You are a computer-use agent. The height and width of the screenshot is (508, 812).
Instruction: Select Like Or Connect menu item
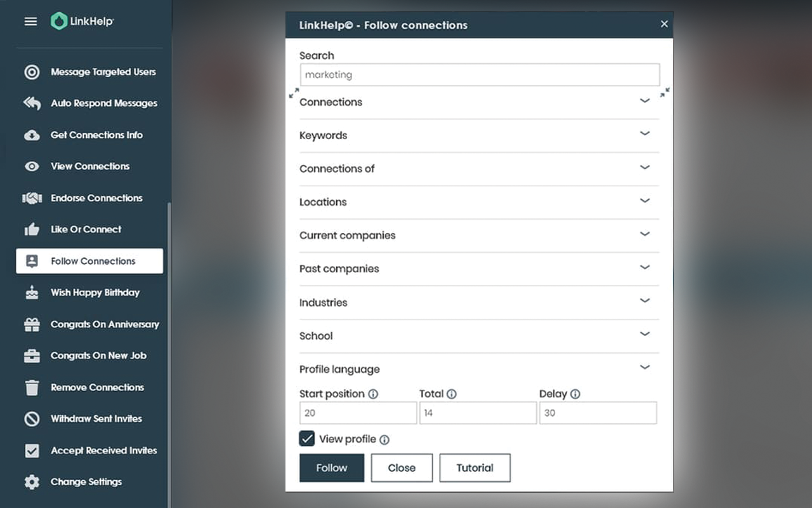pos(89,229)
